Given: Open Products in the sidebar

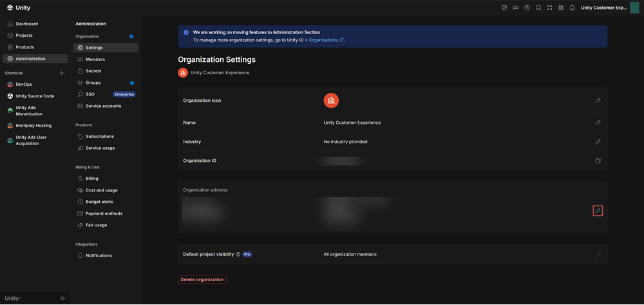Looking at the screenshot, I should [35, 47].
